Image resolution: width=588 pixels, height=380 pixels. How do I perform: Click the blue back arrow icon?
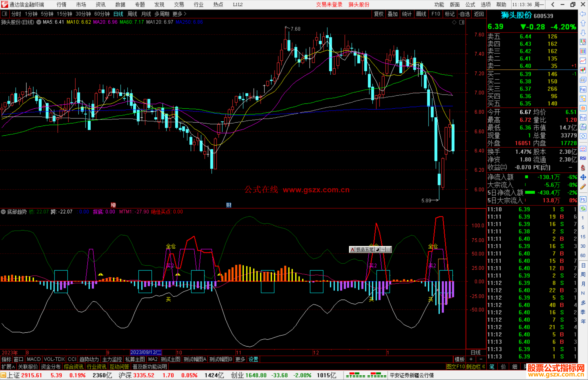point(583,14)
